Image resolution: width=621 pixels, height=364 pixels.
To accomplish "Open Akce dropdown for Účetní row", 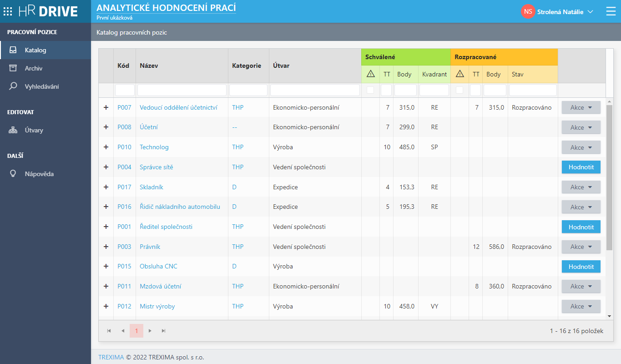I will pyautogui.click(x=581, y=127).
